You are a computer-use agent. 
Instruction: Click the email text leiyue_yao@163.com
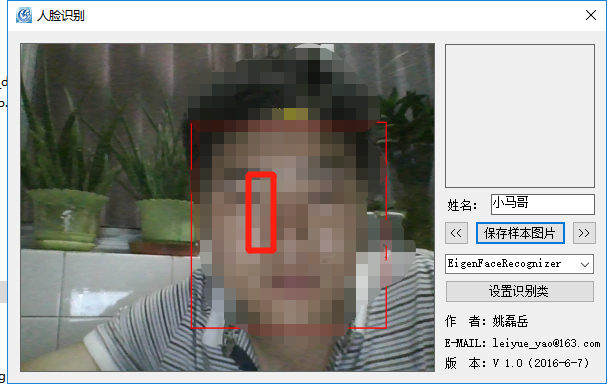pyautogui.click(x=546, y=343)
